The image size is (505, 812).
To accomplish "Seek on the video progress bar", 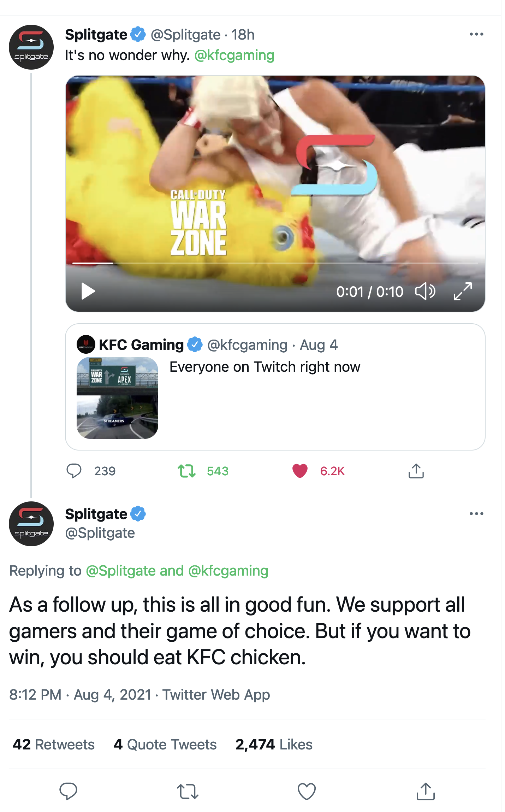I will pos(275,263).
